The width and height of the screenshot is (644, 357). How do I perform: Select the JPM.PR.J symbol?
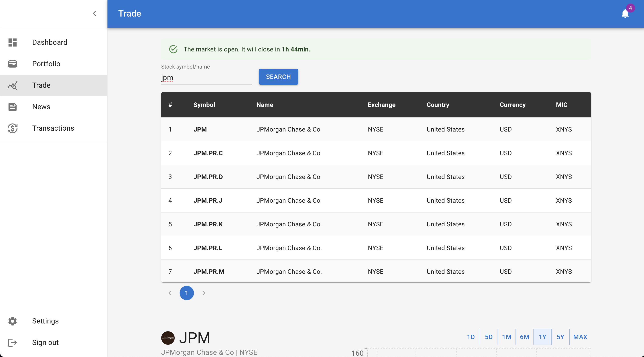coord(208,200)
